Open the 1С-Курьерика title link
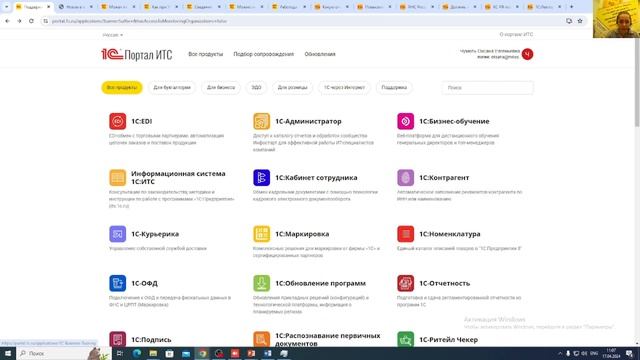640x360 pixels. coord(155,234)
